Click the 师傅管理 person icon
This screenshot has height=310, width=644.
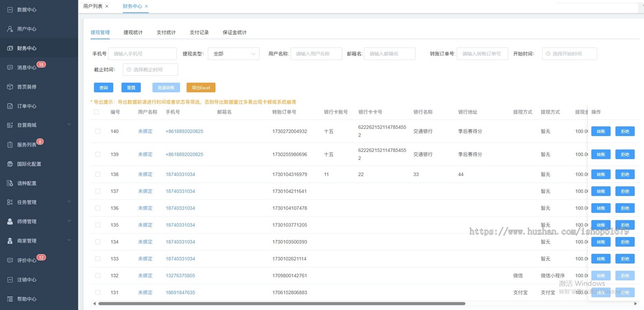(10, 221)
